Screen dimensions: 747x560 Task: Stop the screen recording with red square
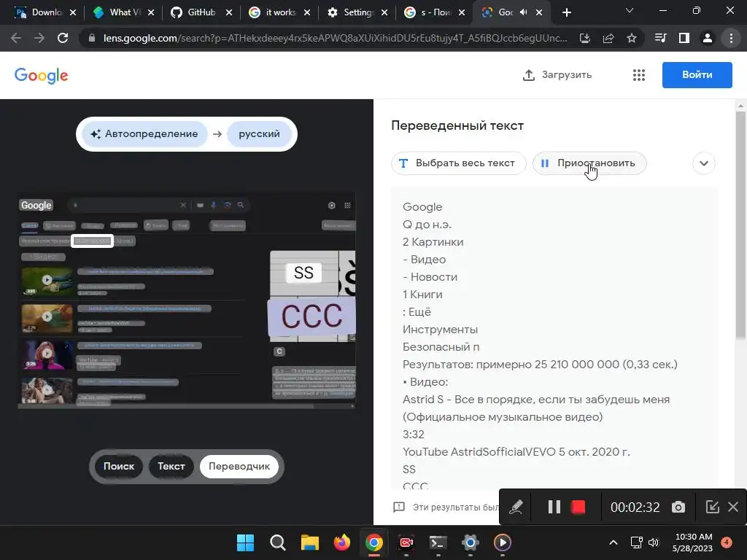point(578,507)
